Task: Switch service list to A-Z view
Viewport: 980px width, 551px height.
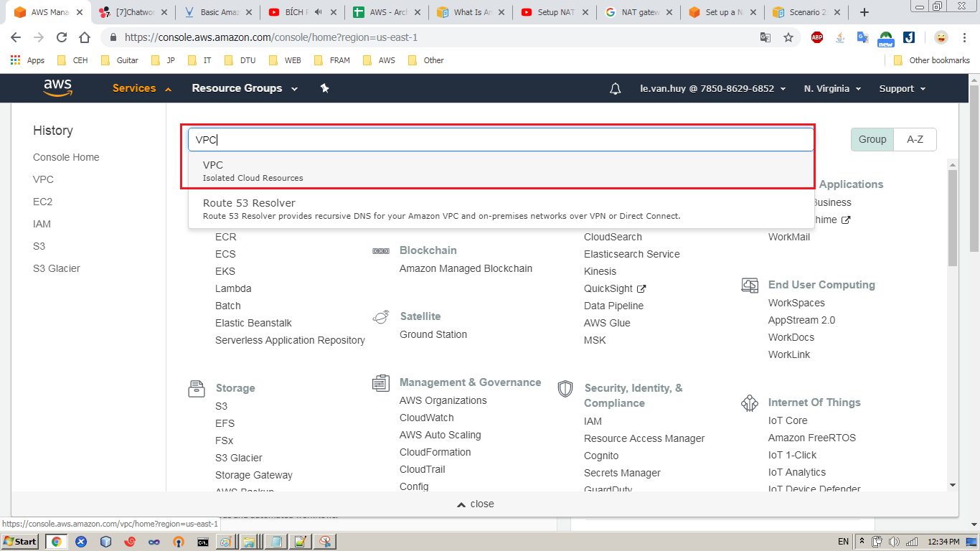Action: [915, 139]
